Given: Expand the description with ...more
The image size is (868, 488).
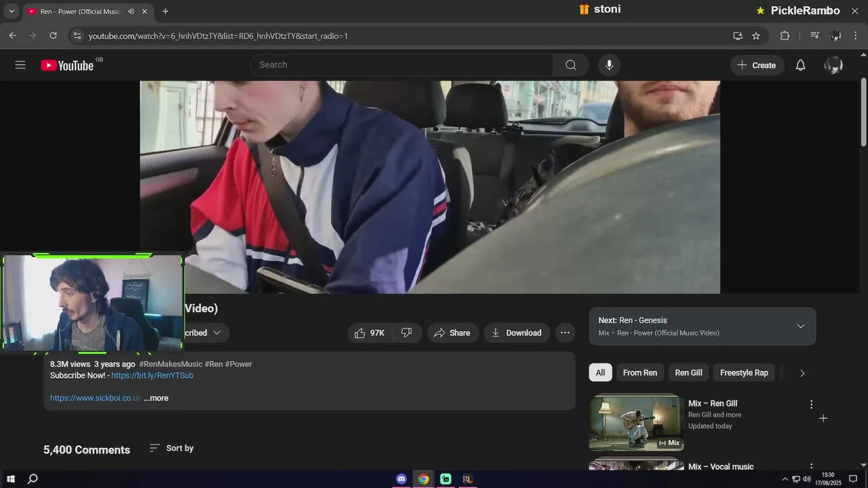Looking at the screenshot, I should click(156, 398).
